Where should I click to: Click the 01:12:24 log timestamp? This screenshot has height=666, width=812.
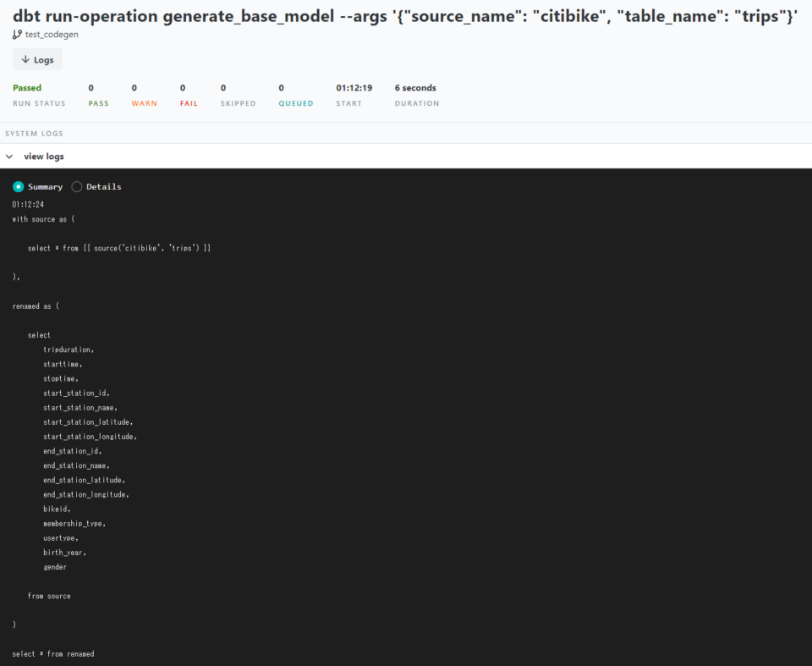(28, 204)
